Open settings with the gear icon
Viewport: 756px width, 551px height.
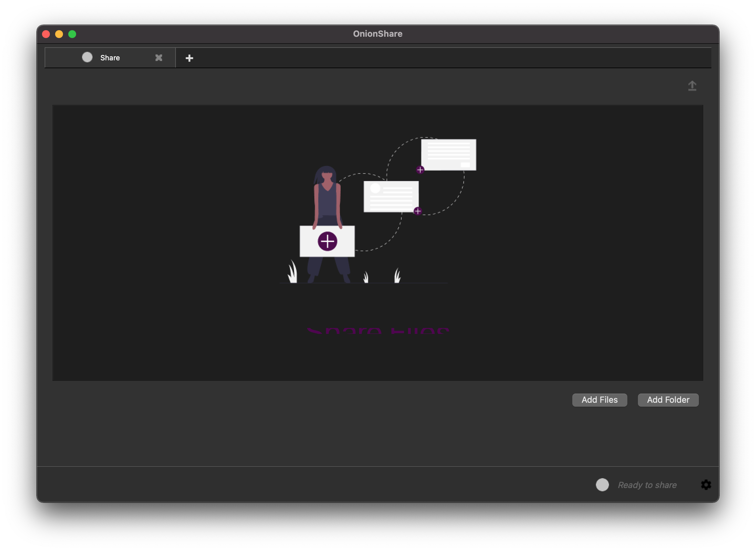coord(705,484)
